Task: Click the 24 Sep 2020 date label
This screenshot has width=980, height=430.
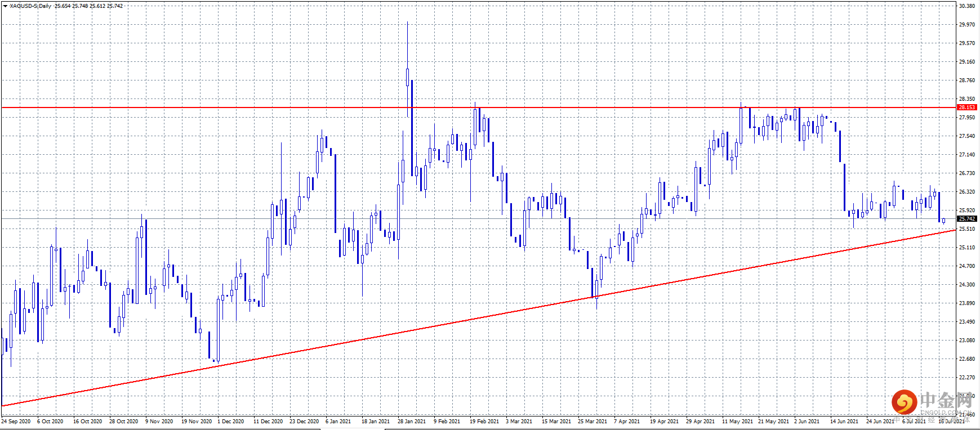Action: (16, 422)
